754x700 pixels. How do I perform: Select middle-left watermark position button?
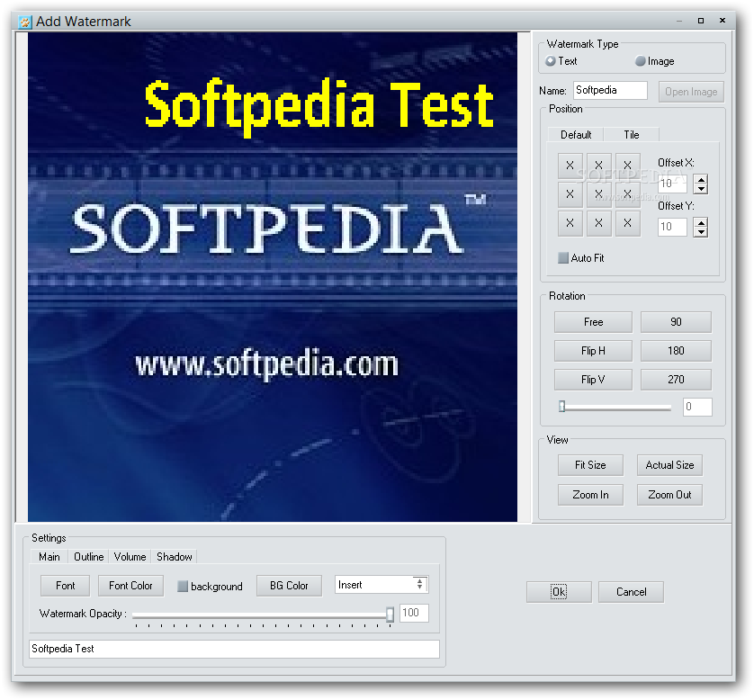[570, 194]
